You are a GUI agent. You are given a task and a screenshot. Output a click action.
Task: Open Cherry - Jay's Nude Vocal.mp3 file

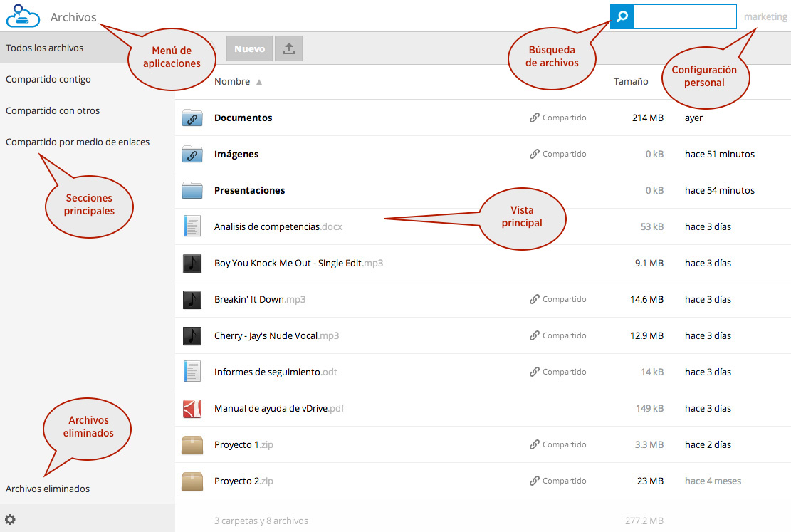(x=276, y=335)
